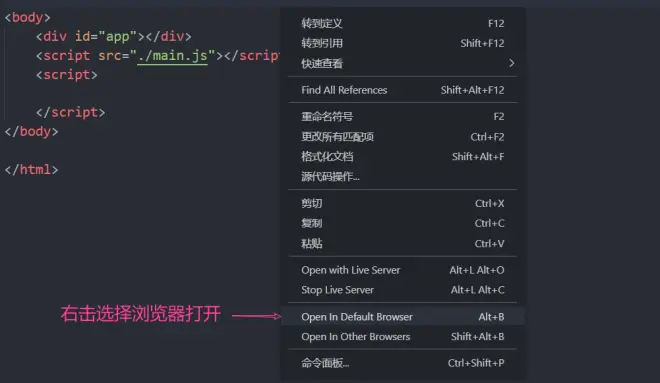The image size is (660, 383).
Task: Choose Stop Live Server
Action: (402, 290)
